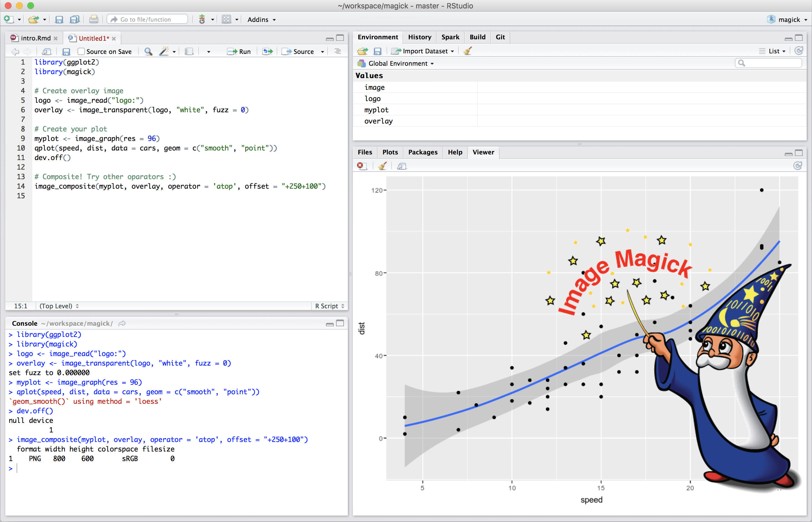Open the List view dropdown in Environment
The width and height of the screenshot is (812, 522).
[772, 51]
